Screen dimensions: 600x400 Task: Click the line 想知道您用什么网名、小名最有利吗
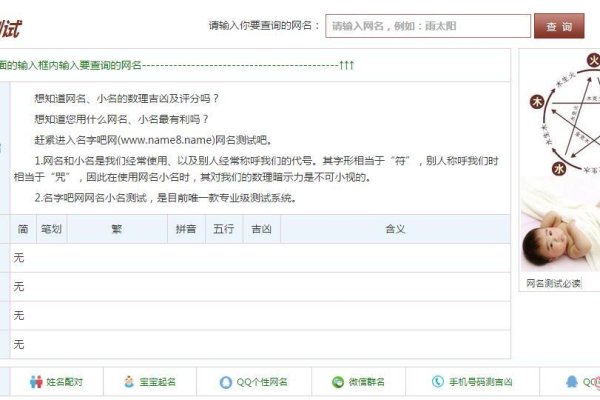tap(121, 119)
